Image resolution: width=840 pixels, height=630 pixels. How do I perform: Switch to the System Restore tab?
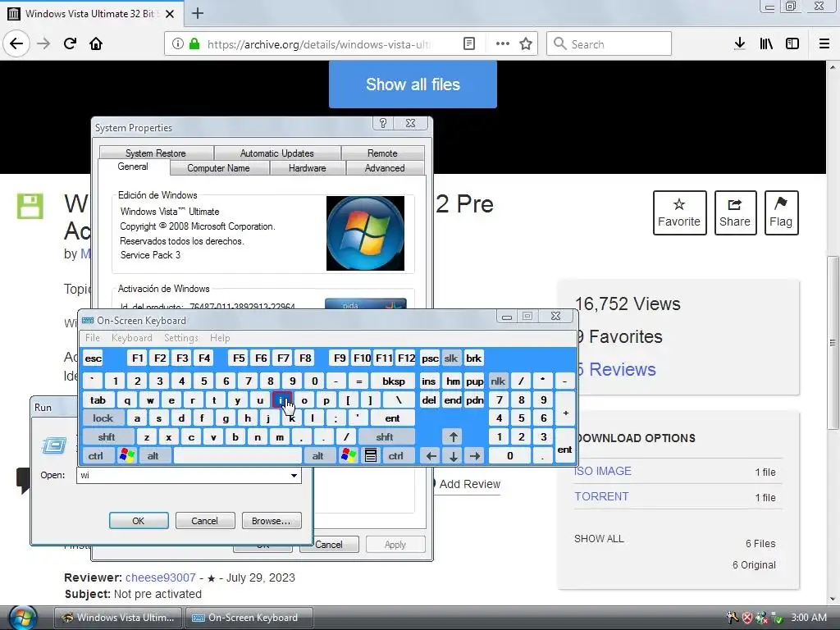[x=155, y=153]
